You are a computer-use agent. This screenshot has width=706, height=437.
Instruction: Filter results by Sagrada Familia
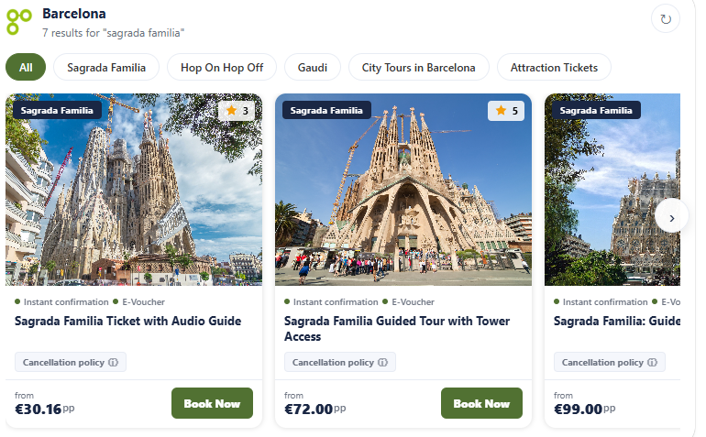click(x=106, y=68)
